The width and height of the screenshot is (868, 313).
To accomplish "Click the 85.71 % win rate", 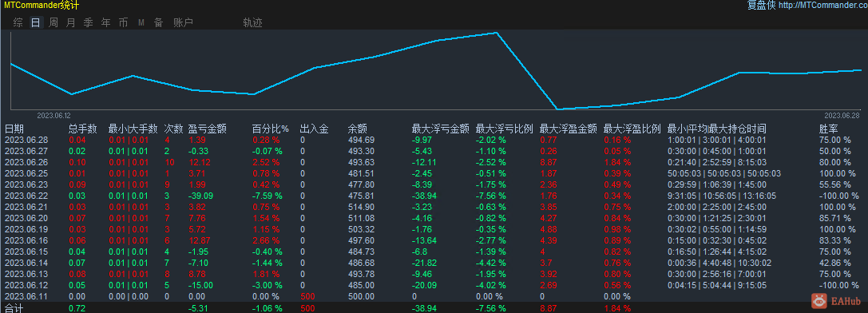I will (x=834, y=218).
